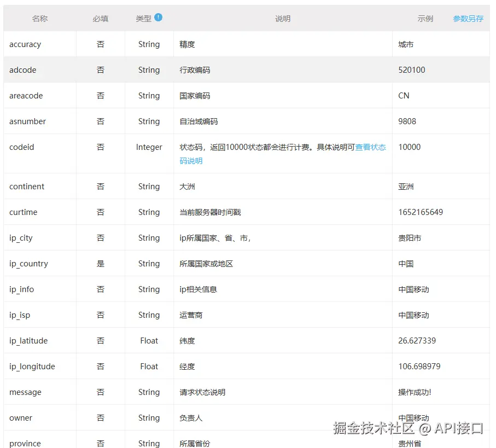Click the blue info icon beside 类型

click(159, 18)
